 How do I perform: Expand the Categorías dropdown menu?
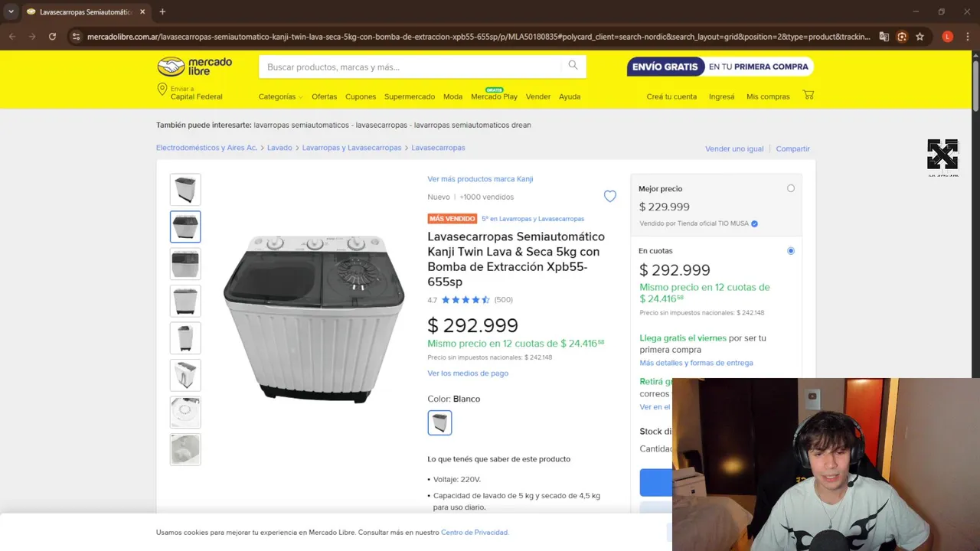point(280,97)
